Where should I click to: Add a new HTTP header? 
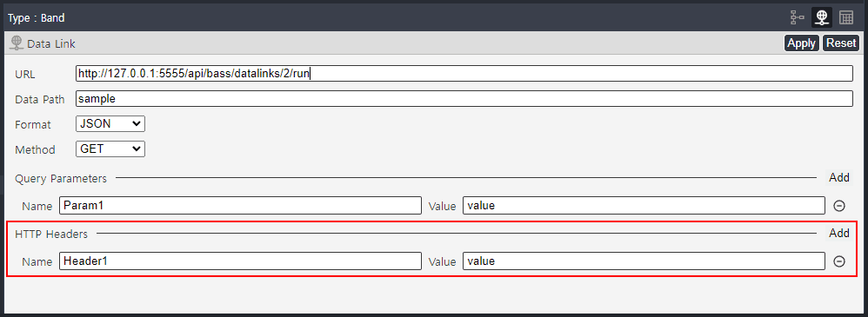[x=839, y=233]
